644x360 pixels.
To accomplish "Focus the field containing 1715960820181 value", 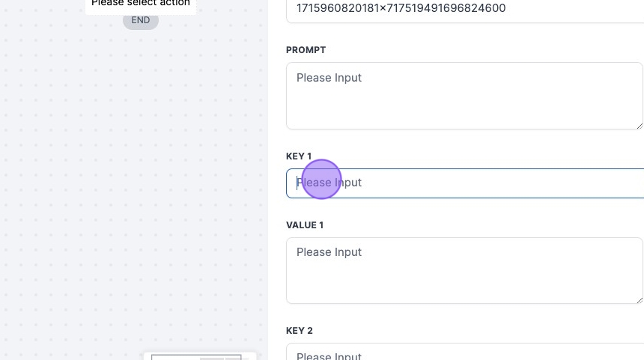I will (x=464, y=10).
